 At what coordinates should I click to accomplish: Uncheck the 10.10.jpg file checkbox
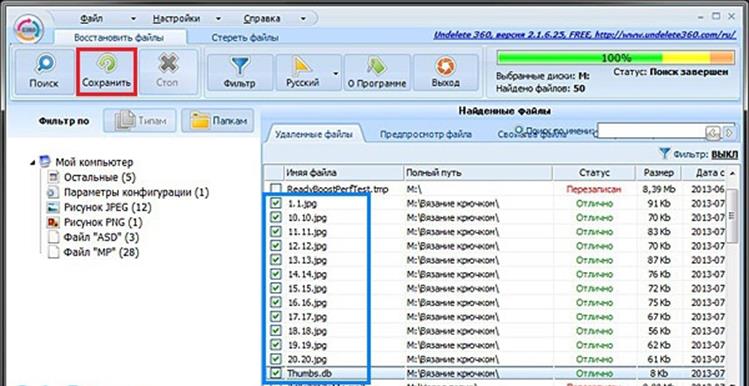pos(276,217)
